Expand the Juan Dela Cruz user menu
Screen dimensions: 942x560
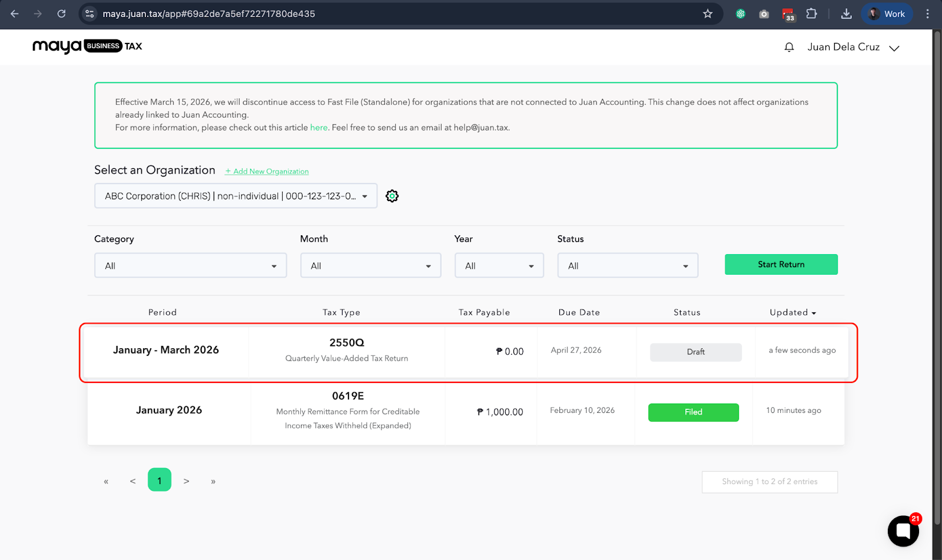[853, 47]
